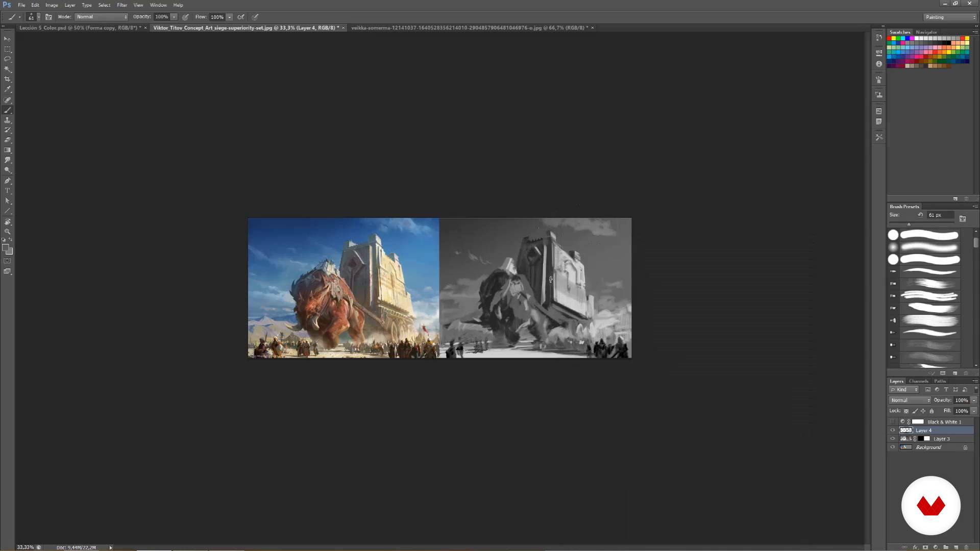Screen dimensions: 980x551
Task: Click Lock all layer attributes icon
Action: point(932,411)
